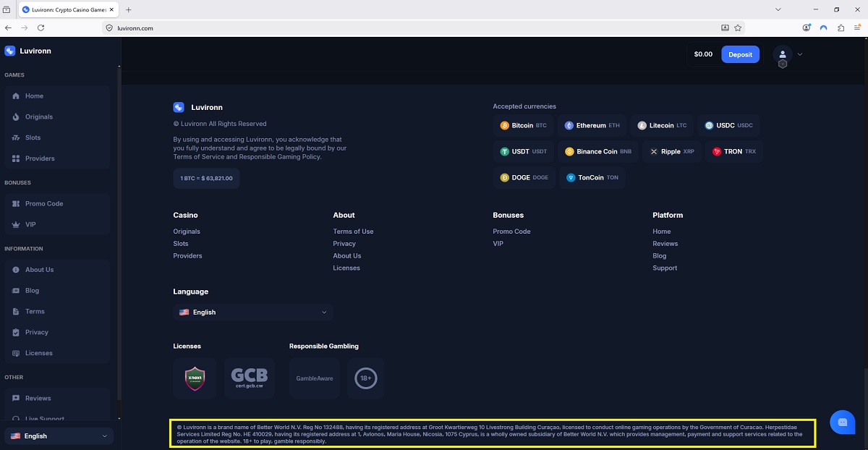The height and width of the screenshot is (450, 868).
Task: Open footer Platform Blog link
Action: pos(660,256)
